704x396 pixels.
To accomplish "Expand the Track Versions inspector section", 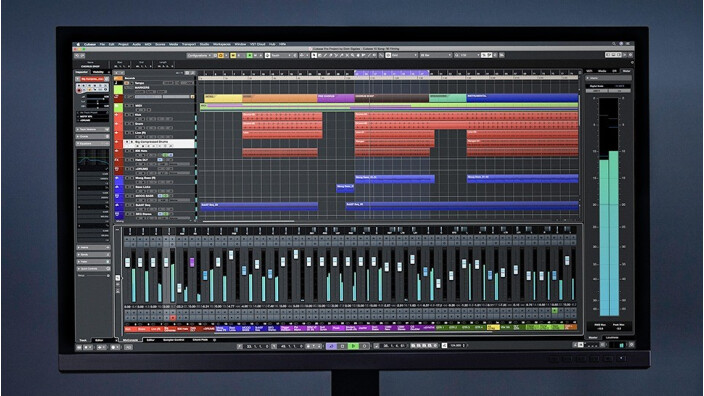I will tap(93, 129).
